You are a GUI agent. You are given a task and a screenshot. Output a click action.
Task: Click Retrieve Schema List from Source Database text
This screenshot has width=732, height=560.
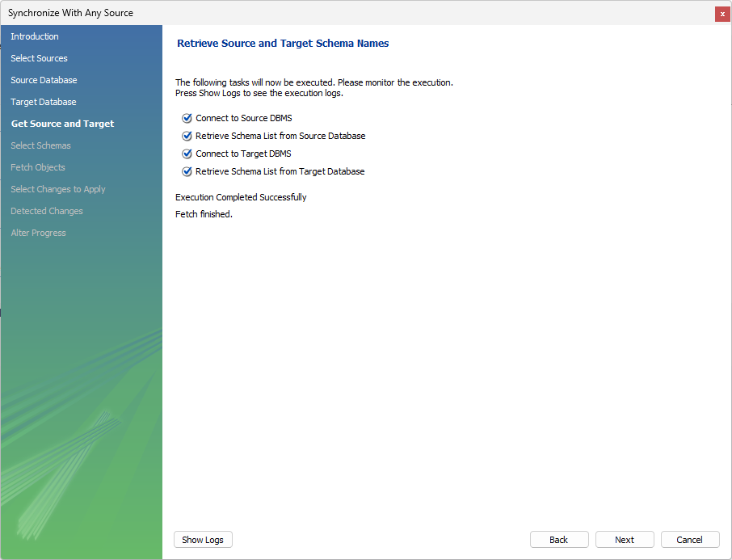tap(280, 136)
